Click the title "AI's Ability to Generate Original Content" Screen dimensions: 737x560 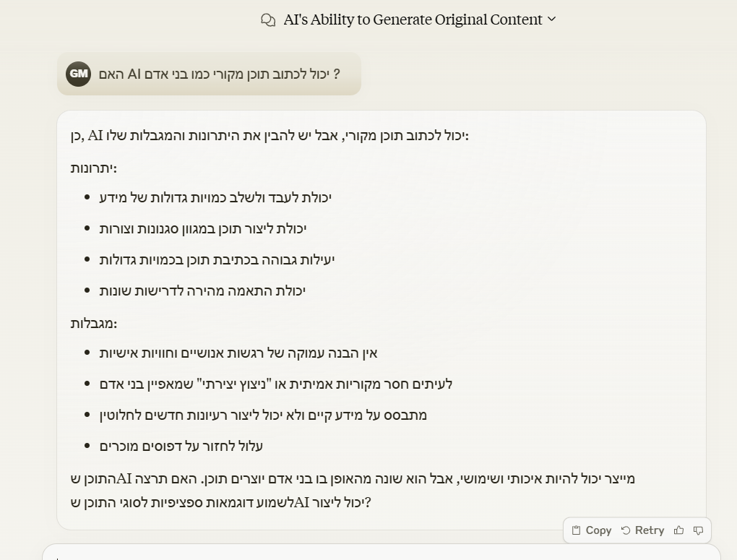click(x=413, y=20)
